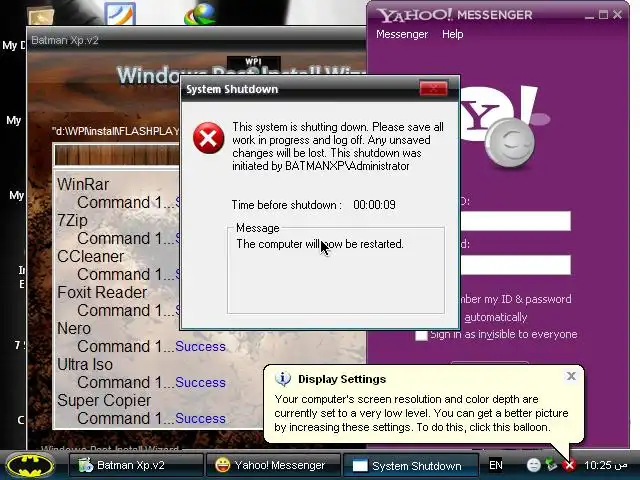Select the 7Zip entry in install list
This screenshot has height=480, width=640.
coord(72,220)
